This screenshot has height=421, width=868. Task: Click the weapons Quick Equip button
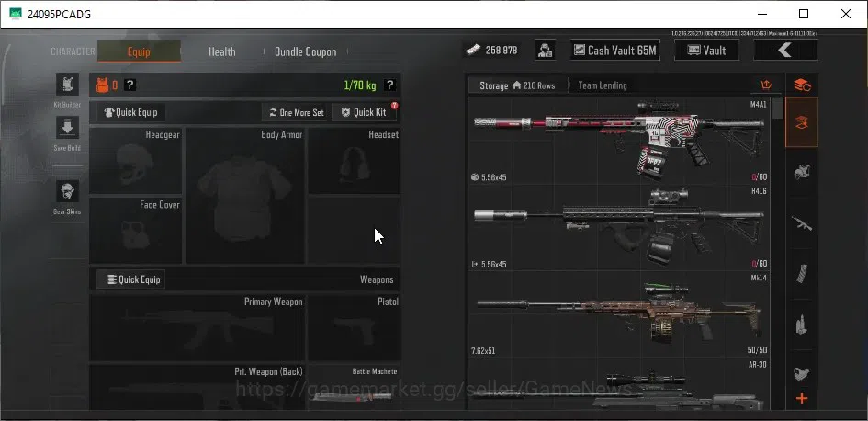[130, 279]
